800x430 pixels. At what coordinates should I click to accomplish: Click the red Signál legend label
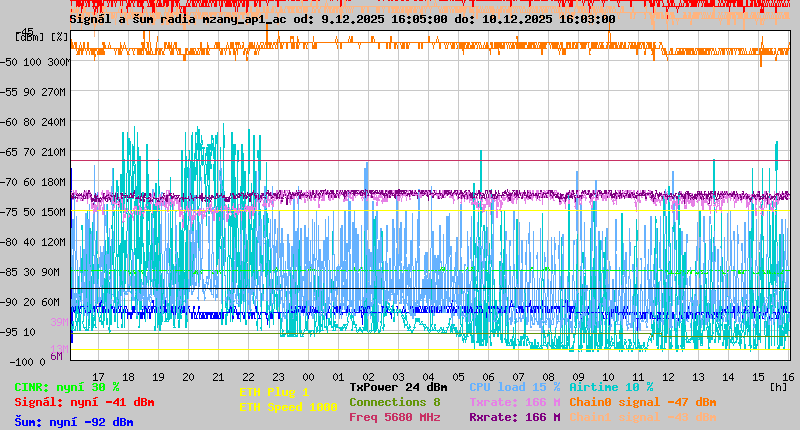pyautogui.click(x=84, y=402)
